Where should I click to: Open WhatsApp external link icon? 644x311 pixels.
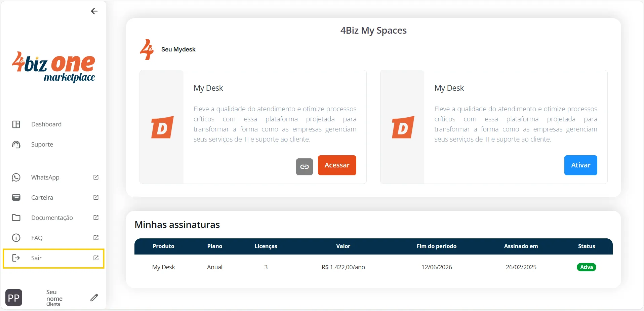pos(96,177)
